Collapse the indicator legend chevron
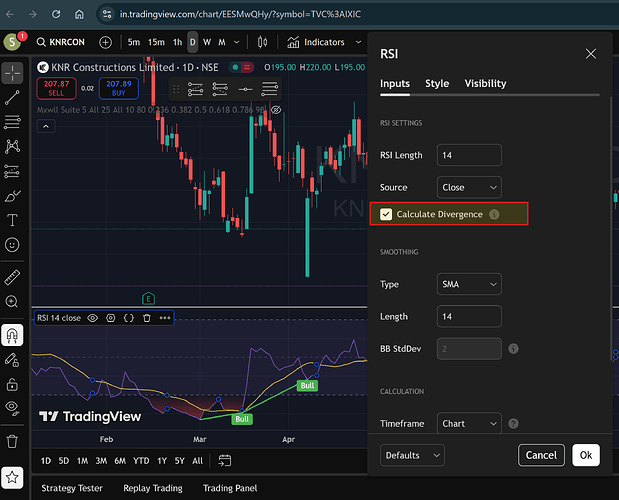 [46, 126]
